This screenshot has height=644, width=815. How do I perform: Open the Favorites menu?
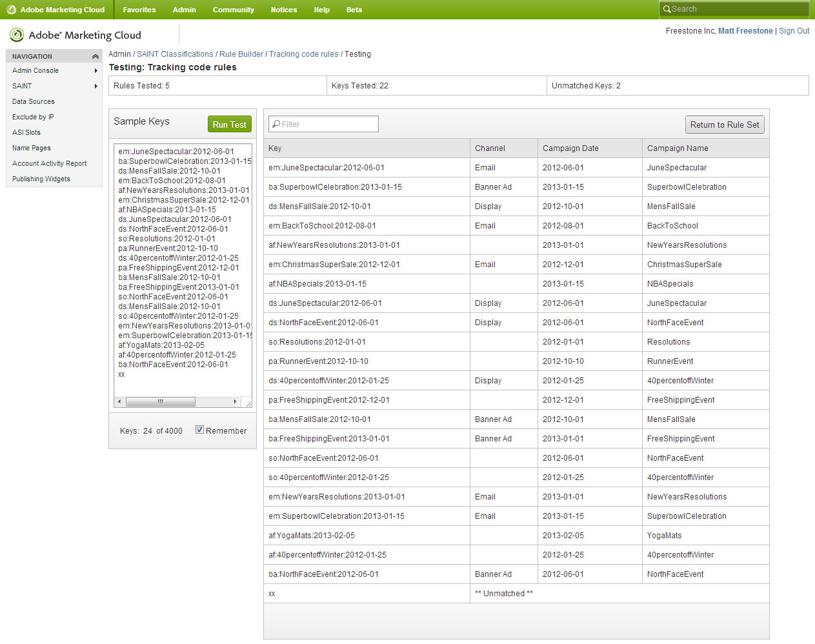tap(139, 10)
